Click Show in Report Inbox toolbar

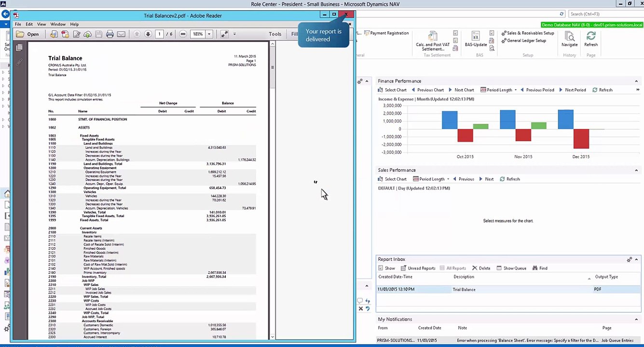(387, 268)
